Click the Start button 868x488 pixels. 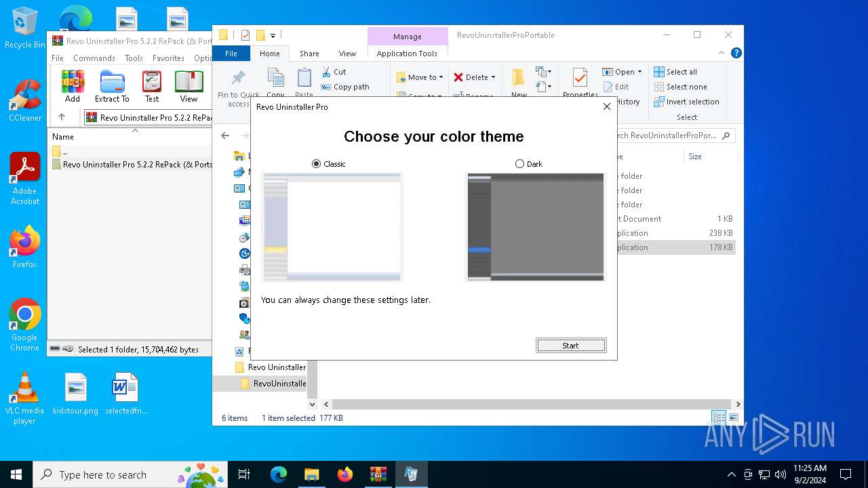571,346
